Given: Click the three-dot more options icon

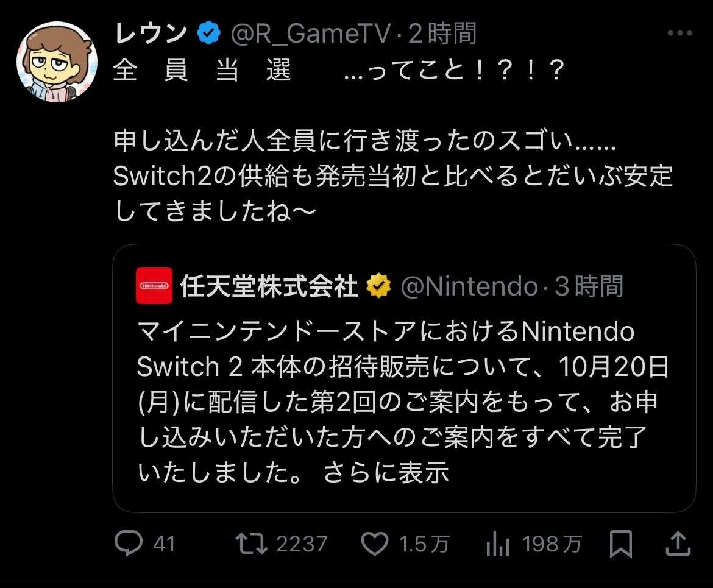Looking at the screenshot, I should tap(679, 34).
